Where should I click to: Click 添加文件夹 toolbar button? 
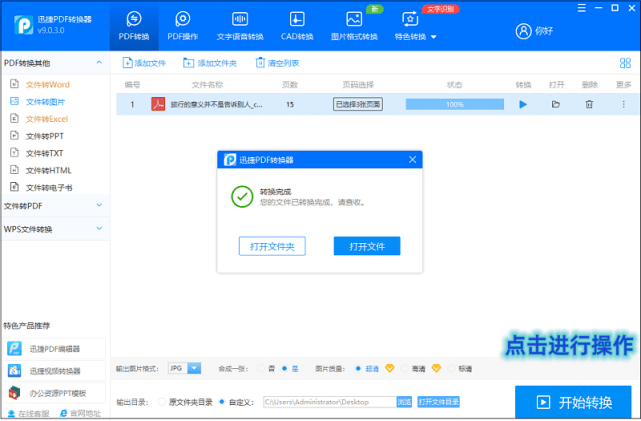tap(210, 63)
